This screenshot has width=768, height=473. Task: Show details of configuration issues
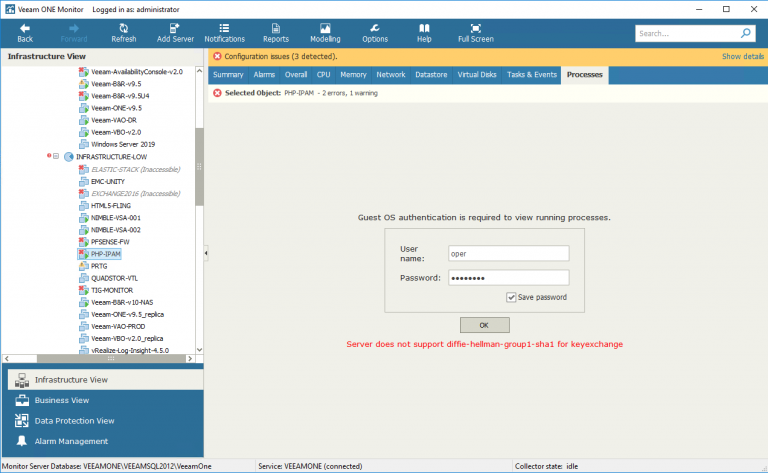743,56
